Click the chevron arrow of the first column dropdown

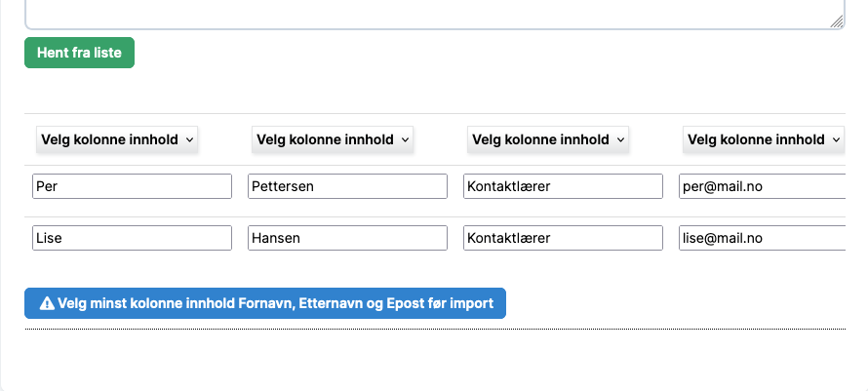(x=189, y=139)
